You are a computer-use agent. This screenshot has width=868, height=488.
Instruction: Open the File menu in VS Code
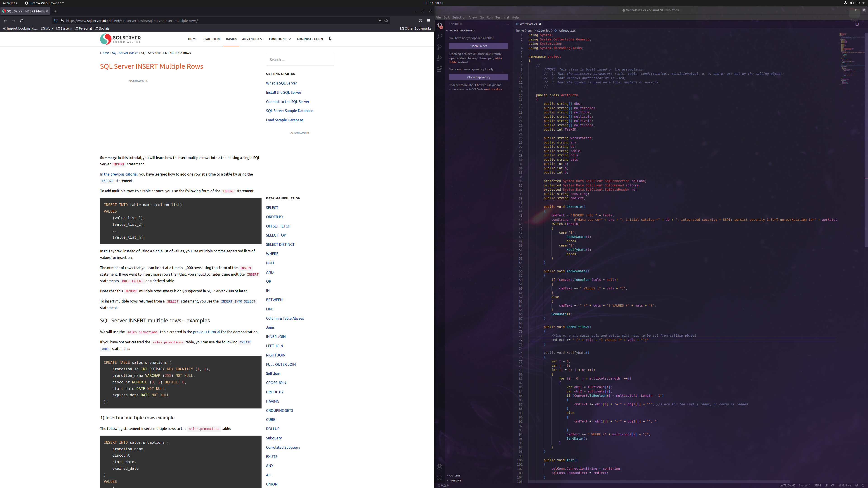pos(438,17)
